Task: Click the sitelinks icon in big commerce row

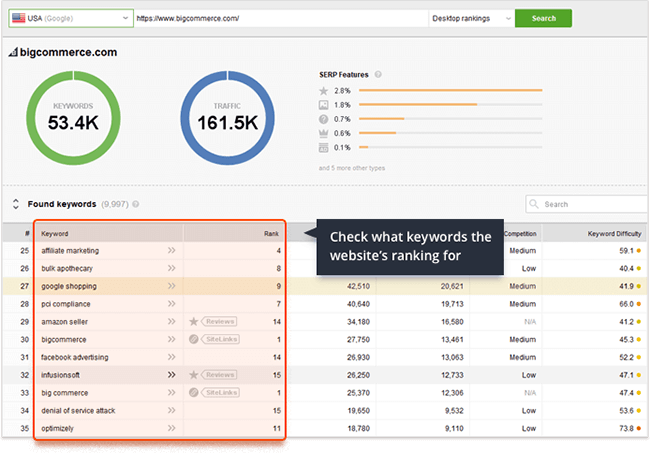Action: 193,392
